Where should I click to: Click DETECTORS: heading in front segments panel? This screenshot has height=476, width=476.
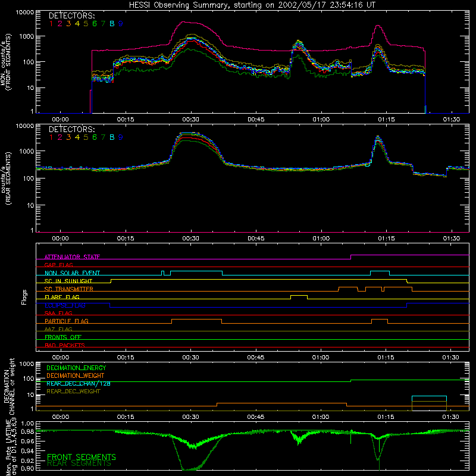(x=72, y=15)
